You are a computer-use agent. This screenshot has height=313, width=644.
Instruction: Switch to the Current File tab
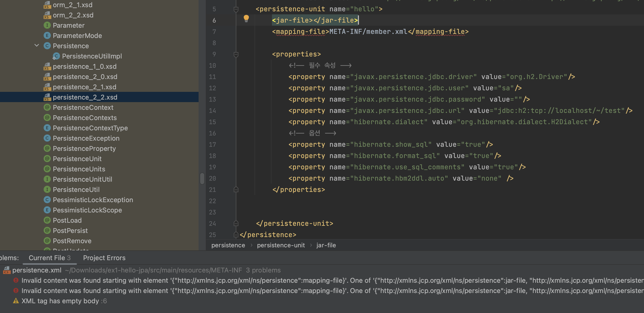(50, 258)
